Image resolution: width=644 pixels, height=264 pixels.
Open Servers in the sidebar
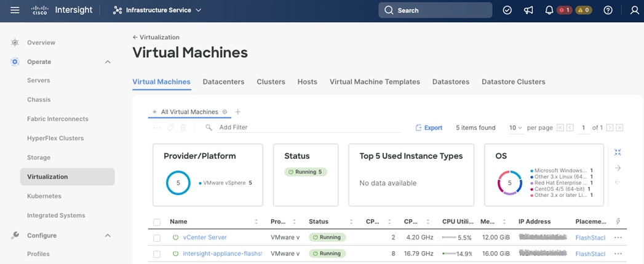[39, 80]
